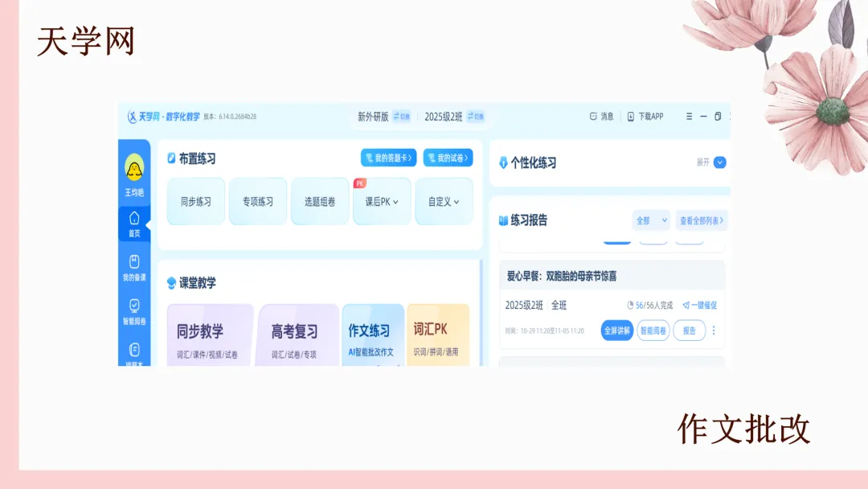Click 智能阅卷 button in report card
The image size is (868, 489).
pyautogui.click(x=653, y=331)
